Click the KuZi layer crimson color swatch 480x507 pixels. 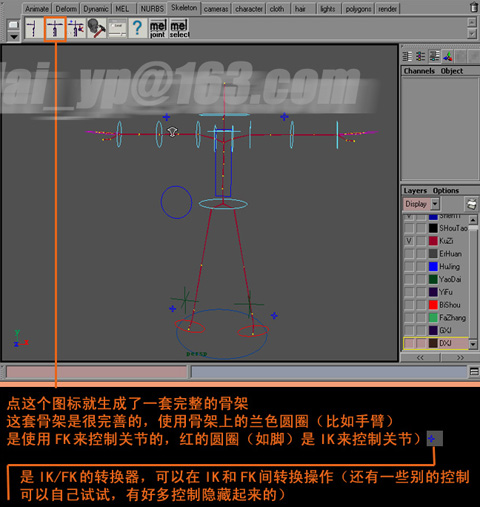(x=433, y=241)
